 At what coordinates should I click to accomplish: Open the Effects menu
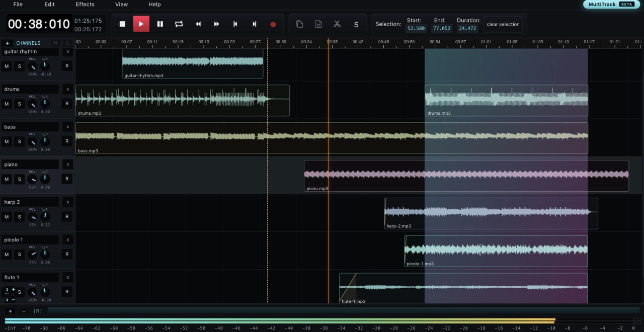point(85,4)
